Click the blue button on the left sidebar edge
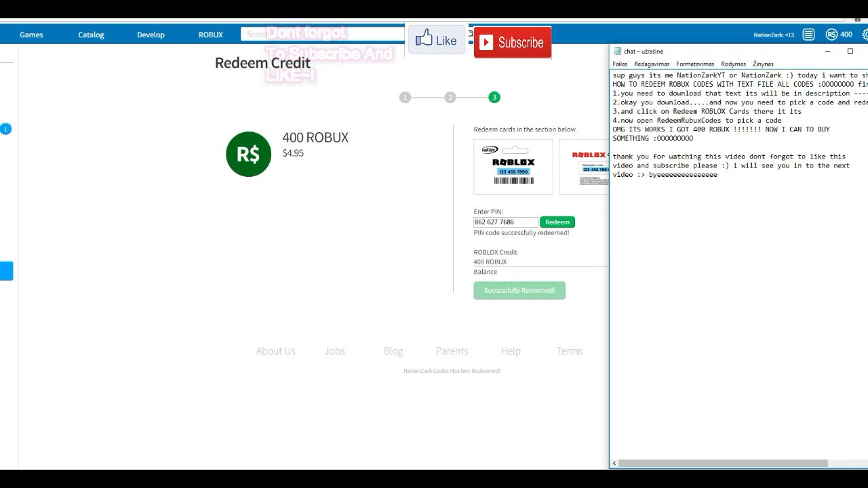 pyautogui.click(x=7, y=271)
